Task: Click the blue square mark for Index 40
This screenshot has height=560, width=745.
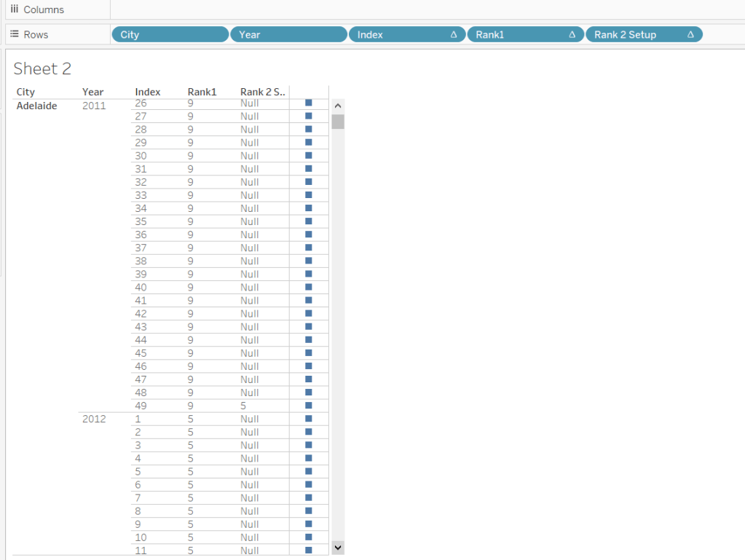Action: coord(308,287)
